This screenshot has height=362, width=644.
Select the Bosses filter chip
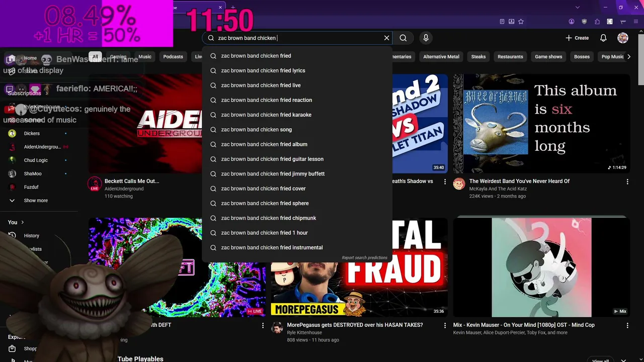[582, 57]
